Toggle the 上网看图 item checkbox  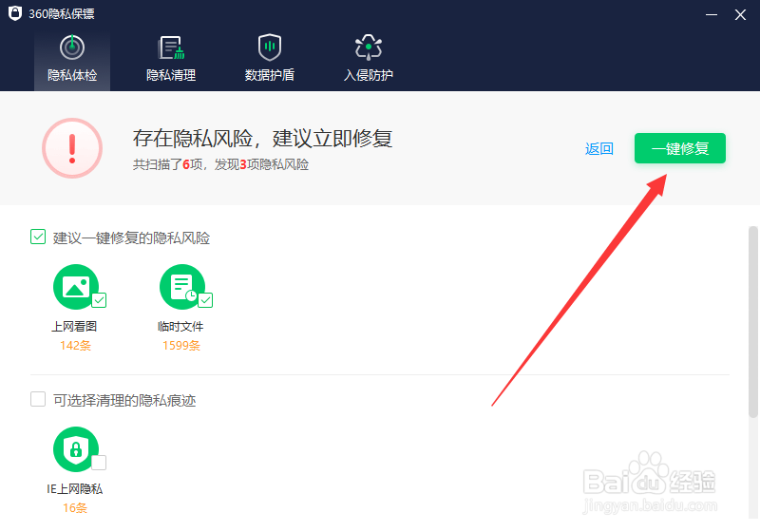tap(100, 300)
